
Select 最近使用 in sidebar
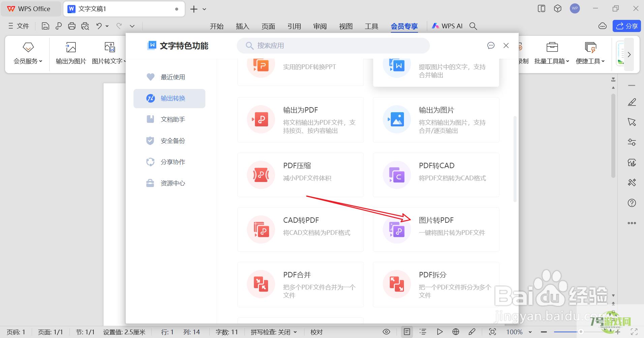[169, 77]
